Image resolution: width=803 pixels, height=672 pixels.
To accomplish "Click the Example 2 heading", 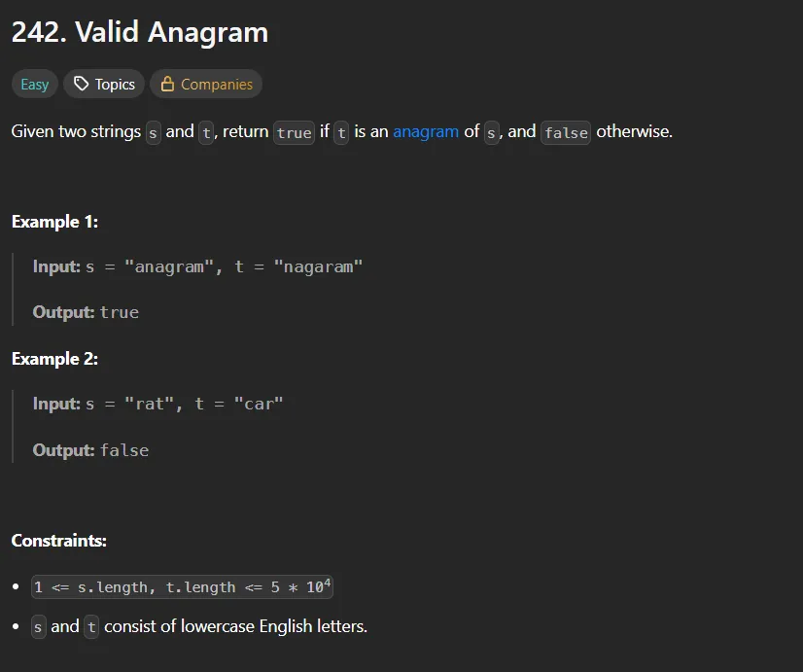I will pos(54,359).
